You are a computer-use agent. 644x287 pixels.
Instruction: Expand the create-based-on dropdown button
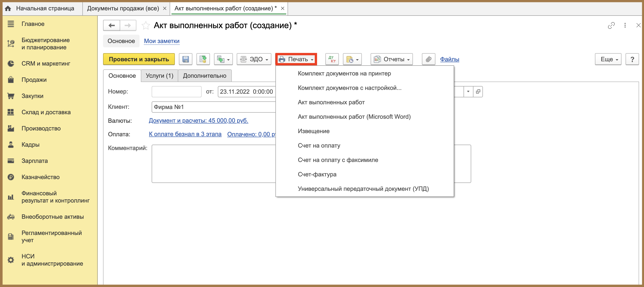pyautogui.click(x=223, y=59)
